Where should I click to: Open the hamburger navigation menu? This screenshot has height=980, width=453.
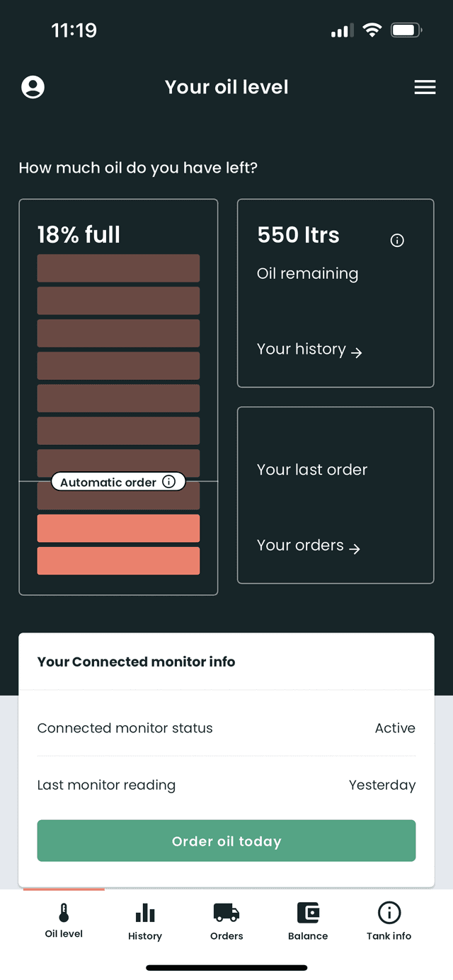[425, 87]
